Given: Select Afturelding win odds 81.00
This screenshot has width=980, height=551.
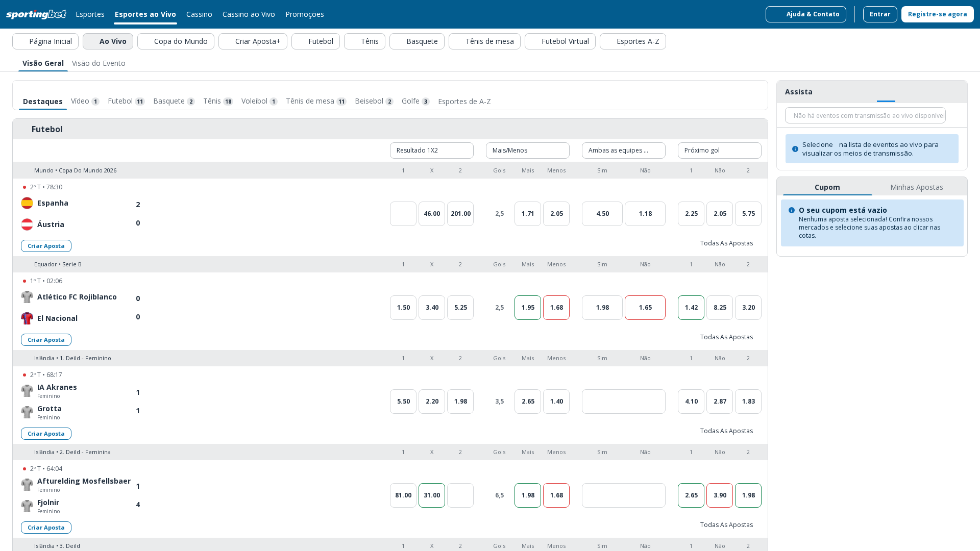Looking at the screenshot, I should (x=403, y=495).
